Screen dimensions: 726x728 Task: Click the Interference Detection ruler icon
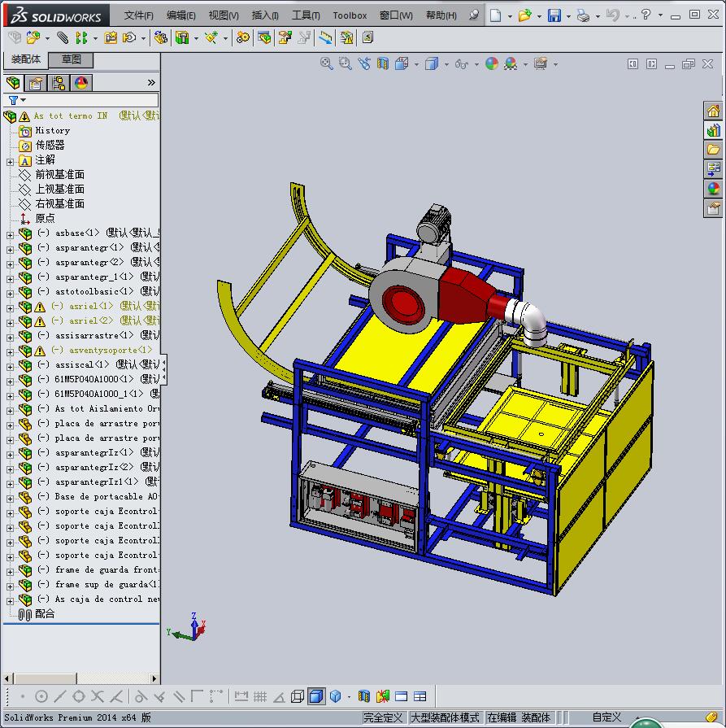325,37
